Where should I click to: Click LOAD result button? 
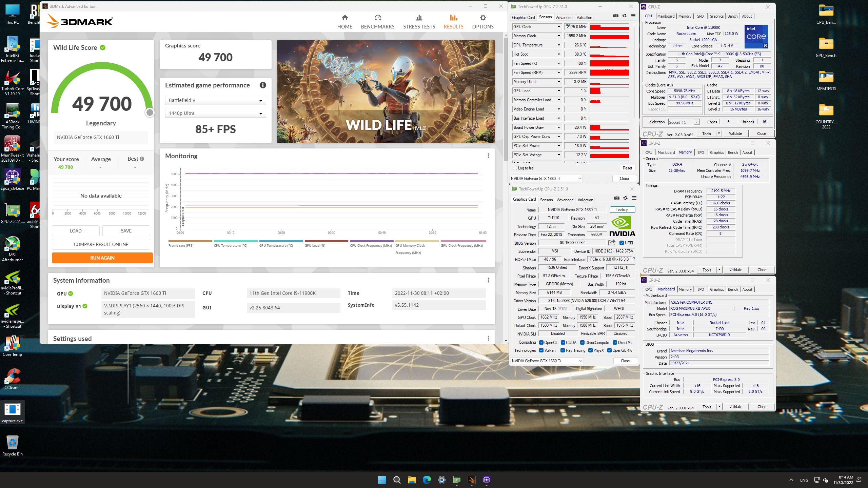(76, 231)
